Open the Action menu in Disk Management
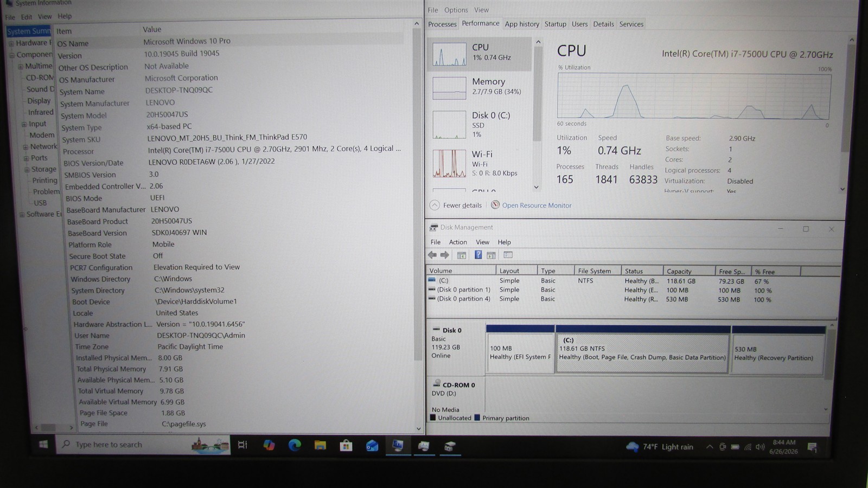The width and height of the screenshot is (868, 488). tap(458, 242)
